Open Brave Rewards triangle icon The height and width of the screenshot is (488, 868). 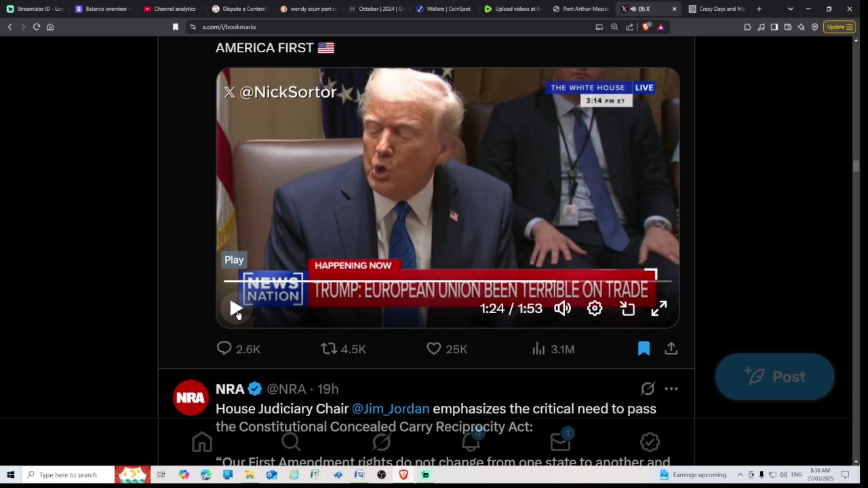660,26
